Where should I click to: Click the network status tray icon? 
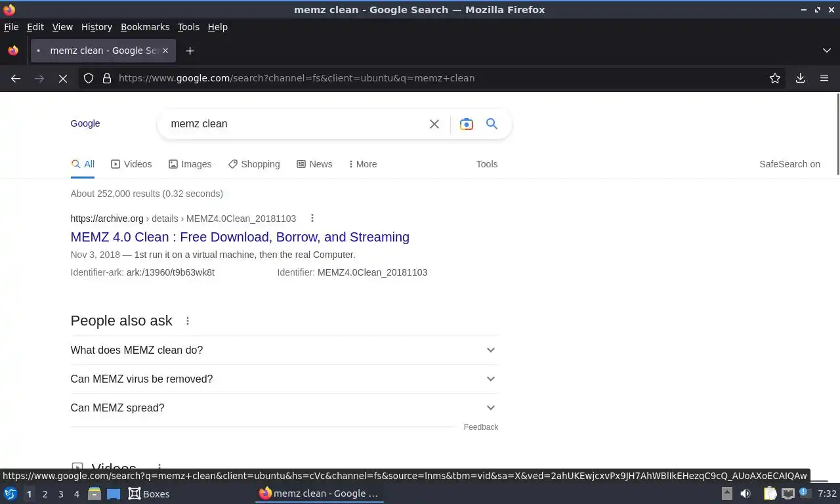tap(787, 493)
